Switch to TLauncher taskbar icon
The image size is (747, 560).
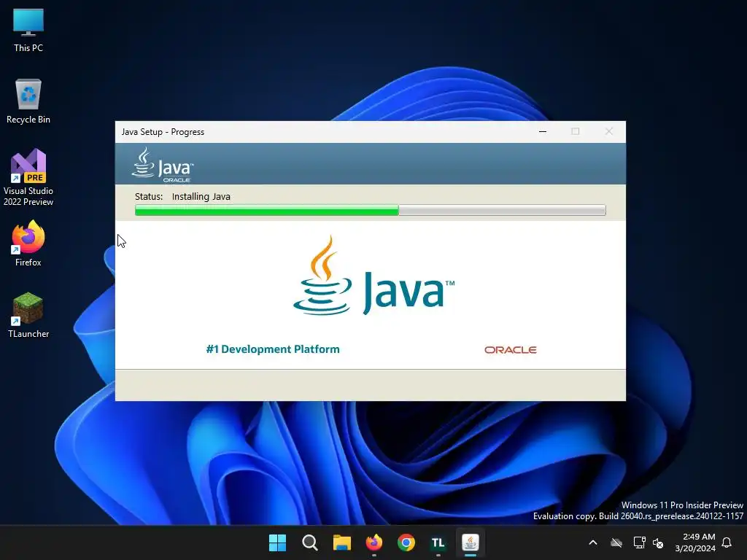click(438, 542)
